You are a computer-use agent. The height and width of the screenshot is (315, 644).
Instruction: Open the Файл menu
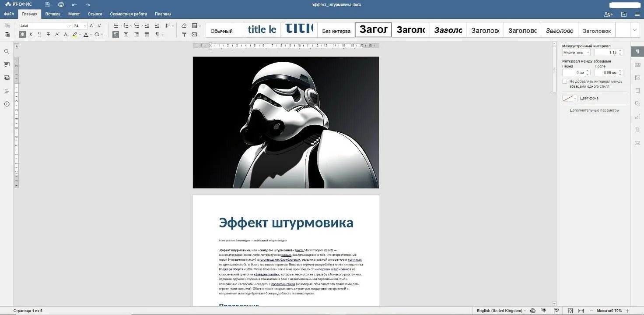[9, 14]
